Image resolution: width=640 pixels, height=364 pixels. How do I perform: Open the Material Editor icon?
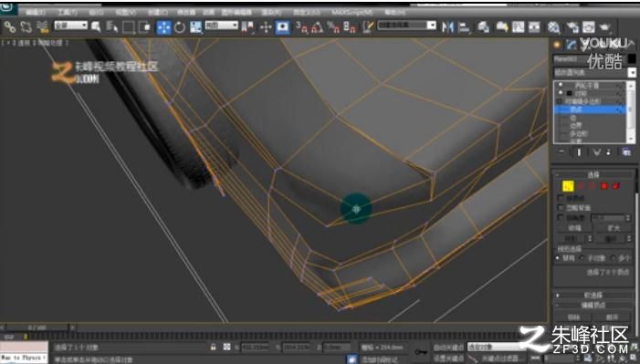[553, 27]
